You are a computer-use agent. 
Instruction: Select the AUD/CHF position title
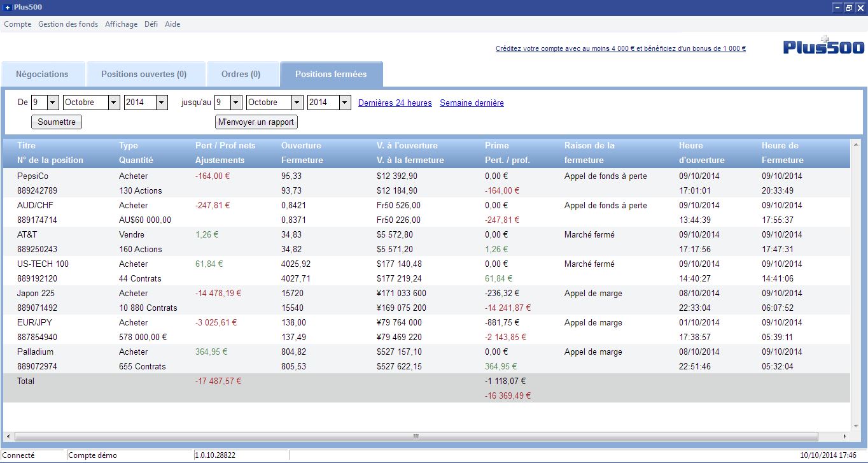click(x=36, y=205)
